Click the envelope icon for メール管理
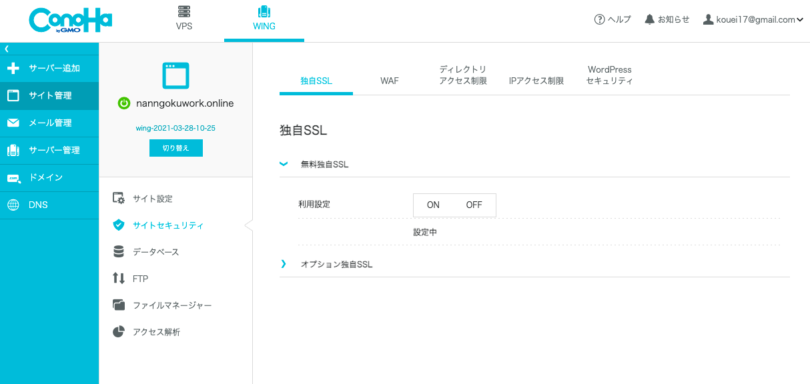 pos(13,123)
